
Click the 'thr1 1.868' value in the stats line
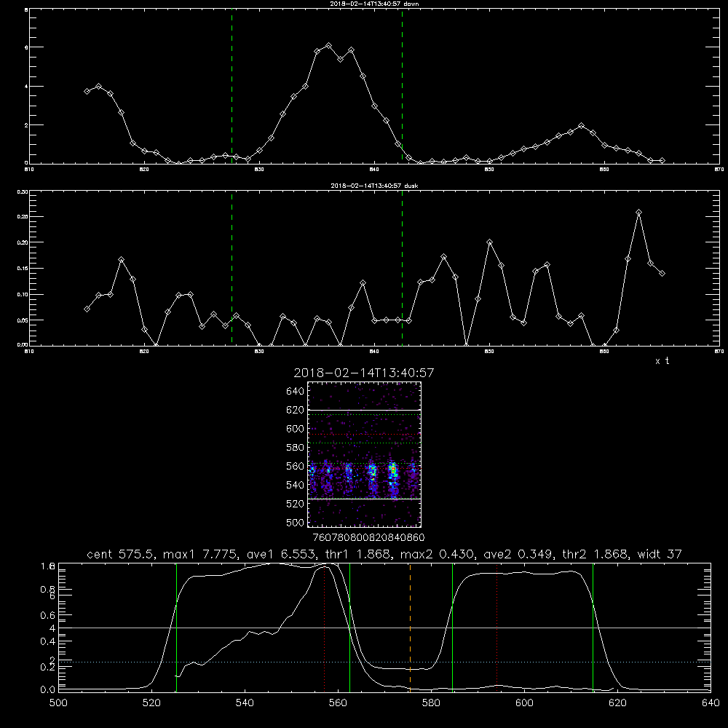click(360, 554)
